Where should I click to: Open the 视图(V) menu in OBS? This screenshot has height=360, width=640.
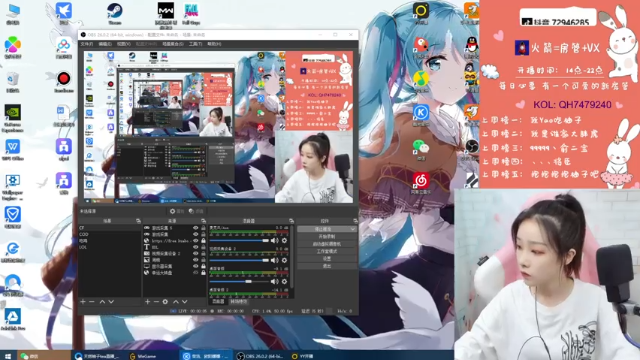pyautogui.click(x=124, y=44)
